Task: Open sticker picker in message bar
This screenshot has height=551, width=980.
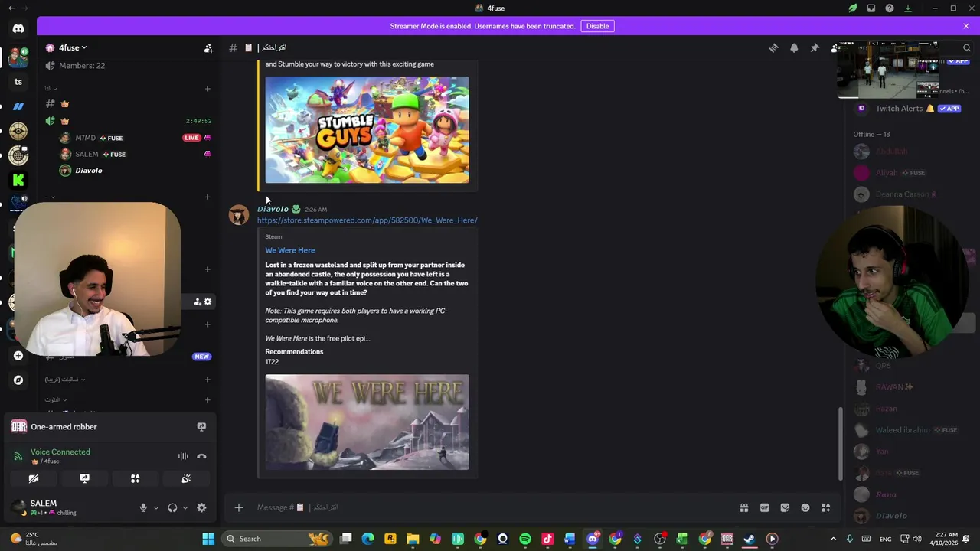Action: 785,507
